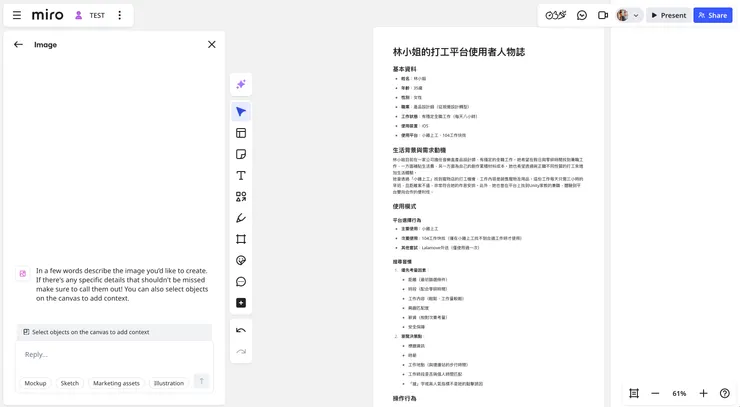Expand the collaborators dropdown arrow
Viewport: 740px width, 407px height.
tap(636, 16)
